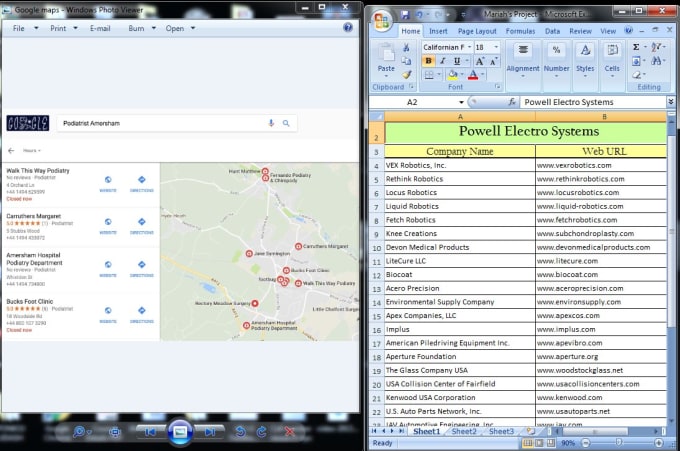Go to previous image in Photo Viewer
The height and width of the screenshot is (451, 680).
tap(150, 432)
